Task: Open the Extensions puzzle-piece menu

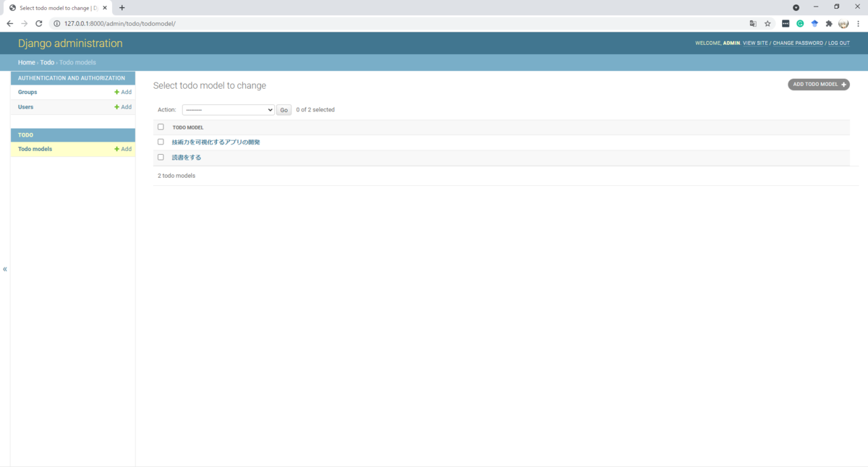Action: point(829,23)
